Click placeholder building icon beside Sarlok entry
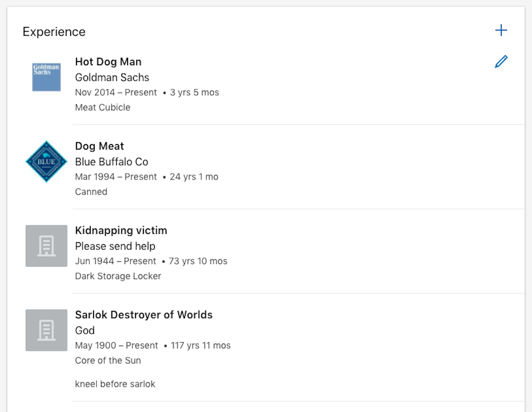This screenshot has height=412, width=532. 46,330
